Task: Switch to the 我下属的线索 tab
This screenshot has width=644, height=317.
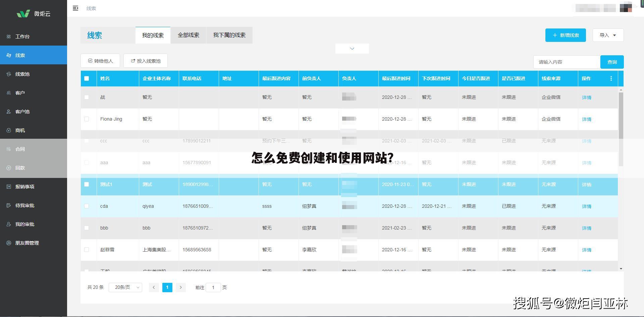Action: coord(229,35)
